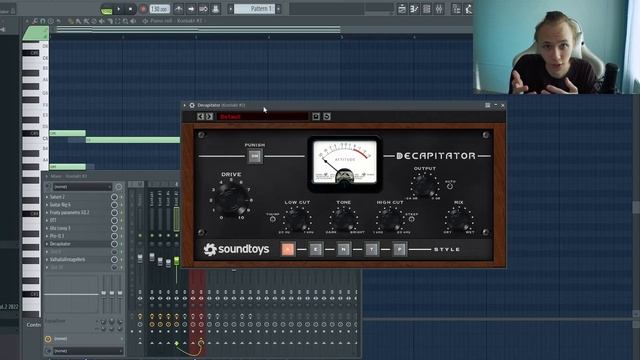This screenshot has width=640, height=360.
Task: Click the Attitude VU meter
Action: click(345, 162)
